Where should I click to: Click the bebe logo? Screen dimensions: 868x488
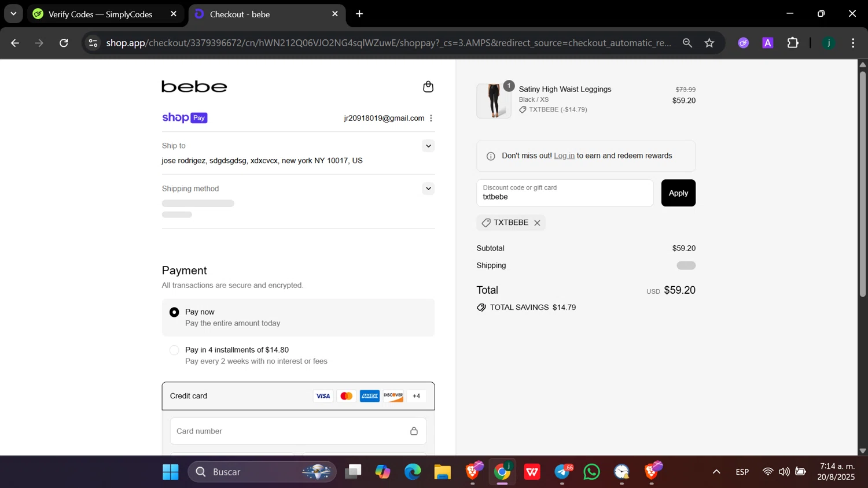[194, 87]
